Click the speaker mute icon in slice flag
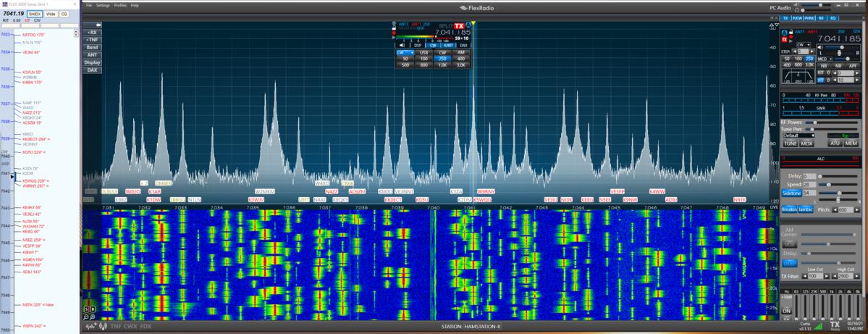 click(403, 46)
